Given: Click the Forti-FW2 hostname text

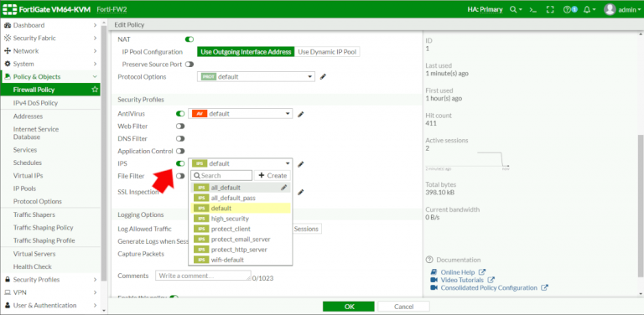Looking at the screenshot, I should pos(112,9).
